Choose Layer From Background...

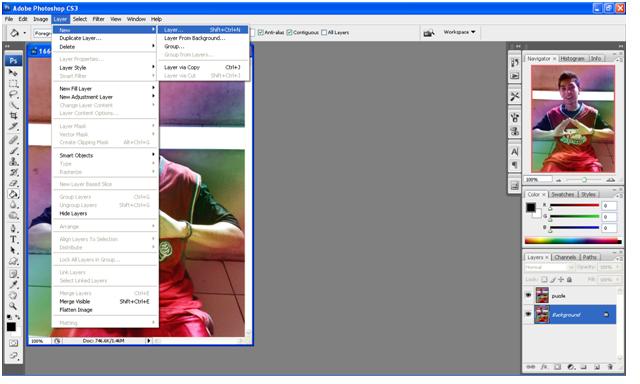pos(203,38)
